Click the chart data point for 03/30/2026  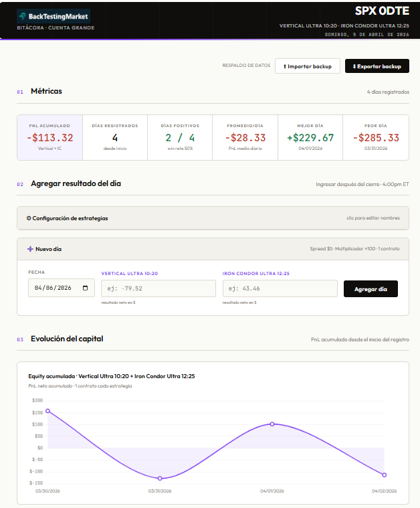(x=47, y=411)
